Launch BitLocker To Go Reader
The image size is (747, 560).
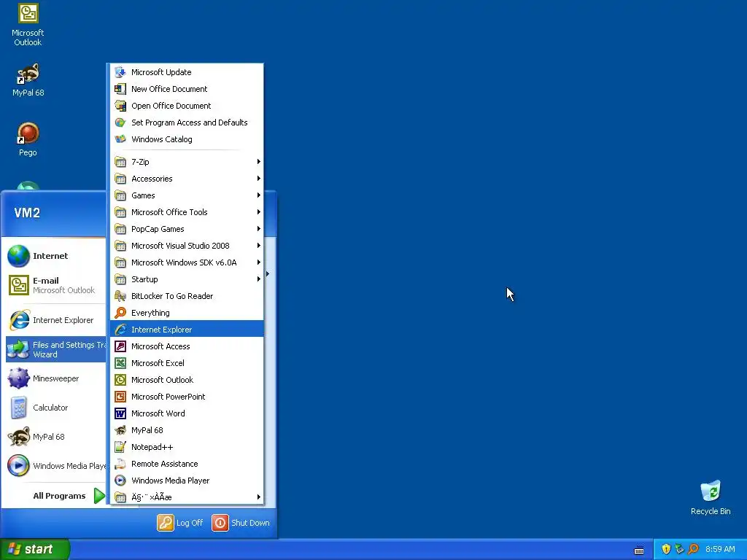[187, 296]
